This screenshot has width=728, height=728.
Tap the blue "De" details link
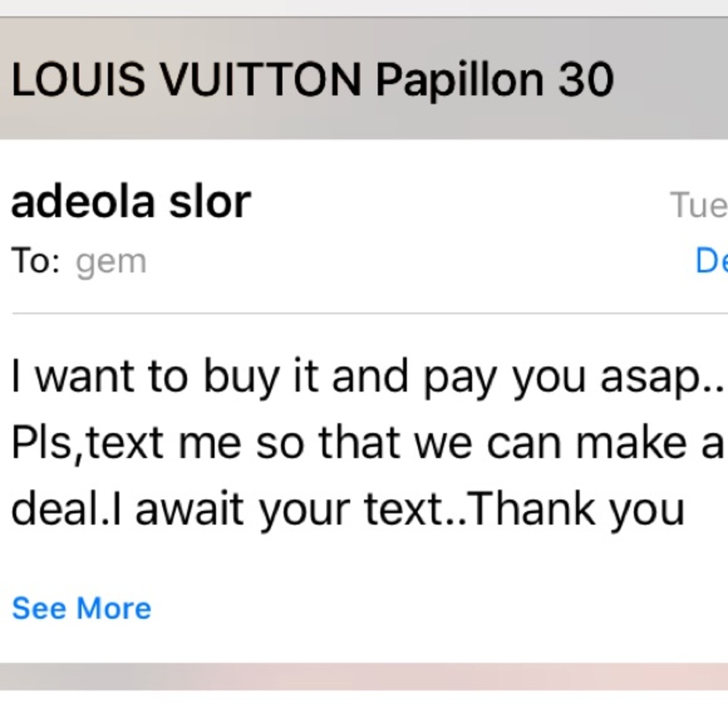pos(711,261)
